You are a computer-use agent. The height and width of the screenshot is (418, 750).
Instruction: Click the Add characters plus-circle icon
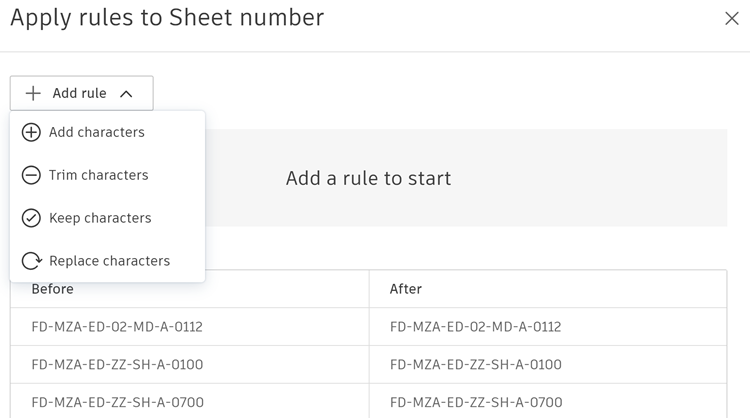coord(31,132)
